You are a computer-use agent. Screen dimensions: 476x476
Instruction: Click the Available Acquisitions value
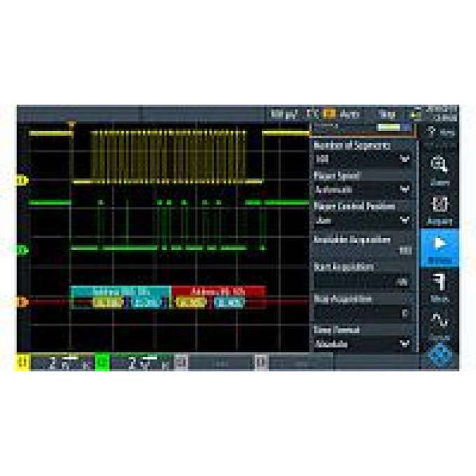tap(405, 250)
